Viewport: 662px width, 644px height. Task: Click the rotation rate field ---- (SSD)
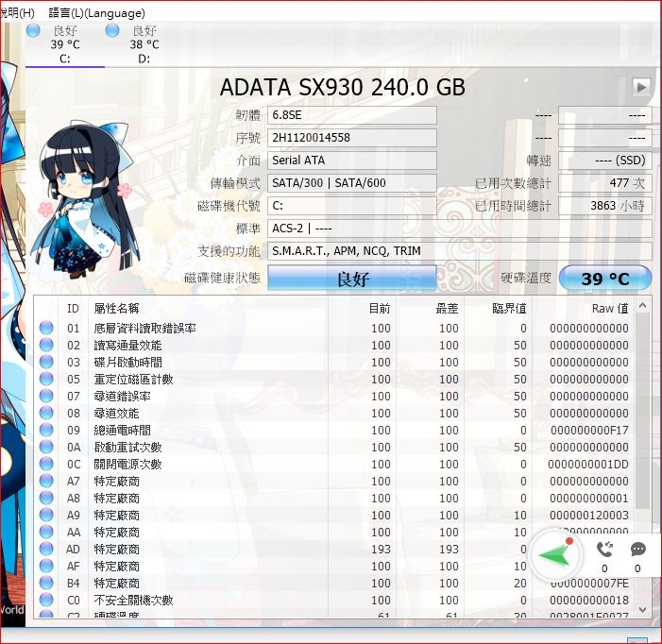(x=605, y=161)
